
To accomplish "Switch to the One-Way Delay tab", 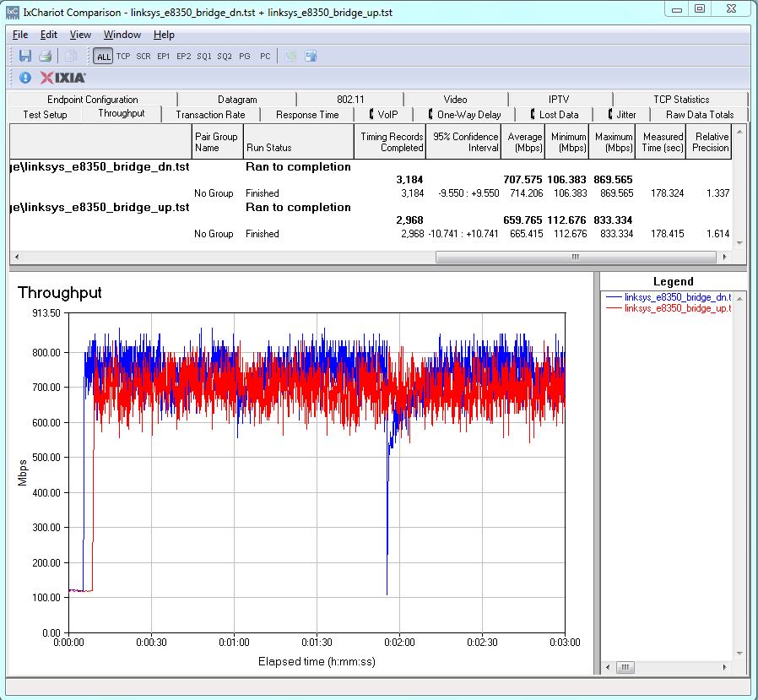I will coord(464,115).
